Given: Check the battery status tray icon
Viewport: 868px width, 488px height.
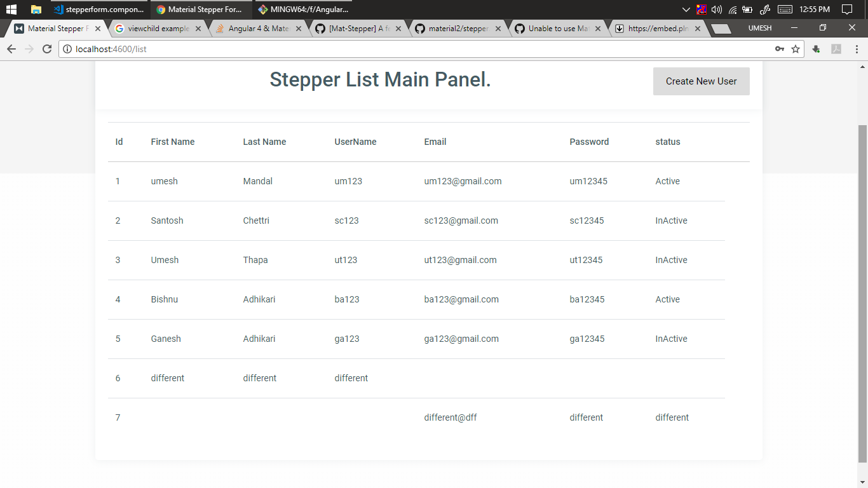Looking at the screenshot, I should (747, 10).
